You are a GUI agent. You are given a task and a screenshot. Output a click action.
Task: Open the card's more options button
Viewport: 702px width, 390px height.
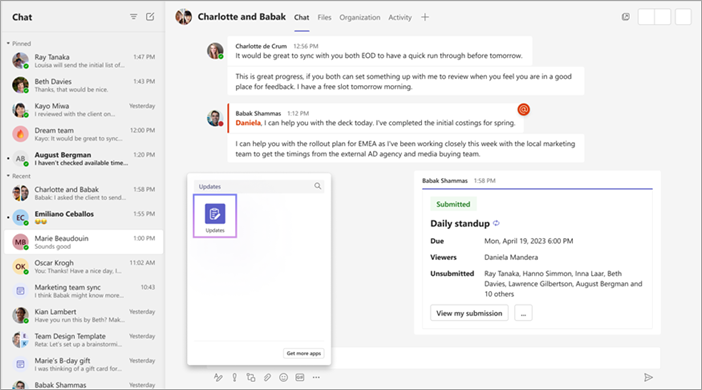[523, 313]
